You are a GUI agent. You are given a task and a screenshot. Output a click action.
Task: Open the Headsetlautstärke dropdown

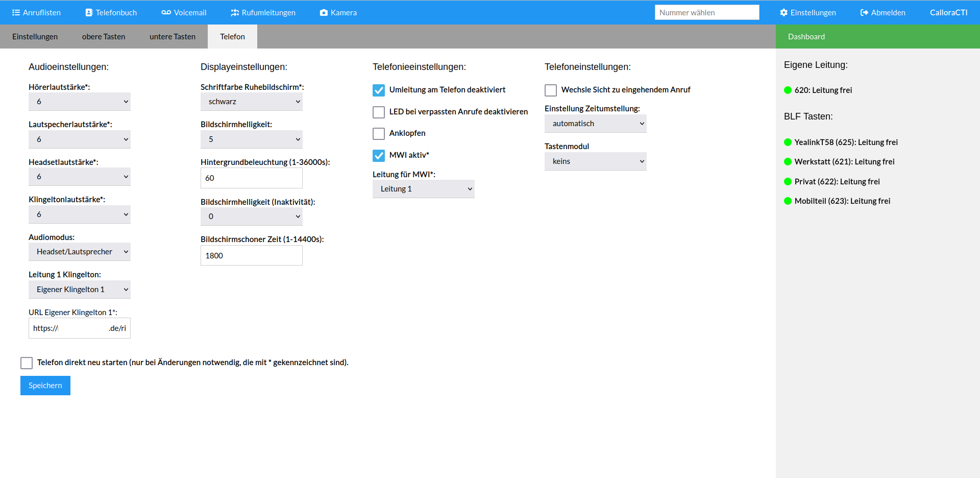(80, 177)
